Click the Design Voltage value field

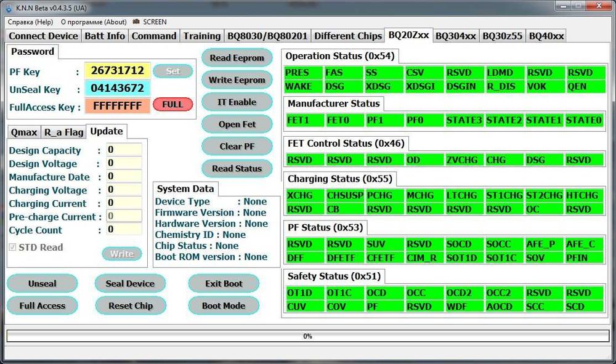tap(124, 163)
